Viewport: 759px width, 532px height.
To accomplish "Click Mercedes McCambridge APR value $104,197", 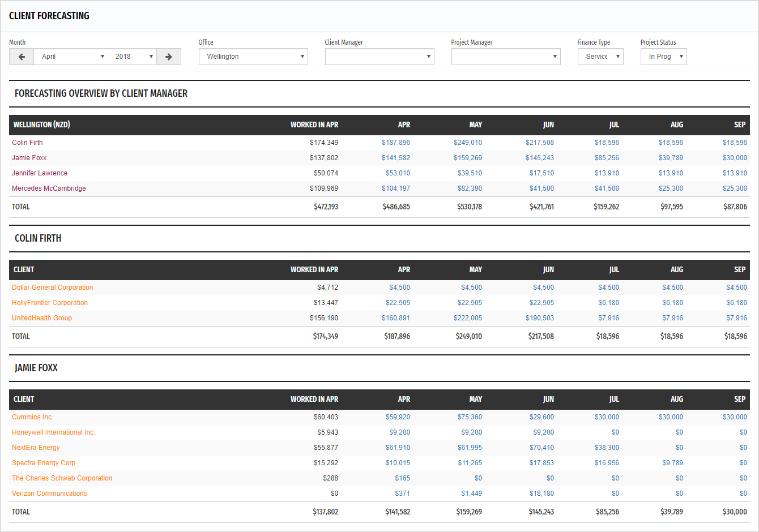I will tap(396, 188).
